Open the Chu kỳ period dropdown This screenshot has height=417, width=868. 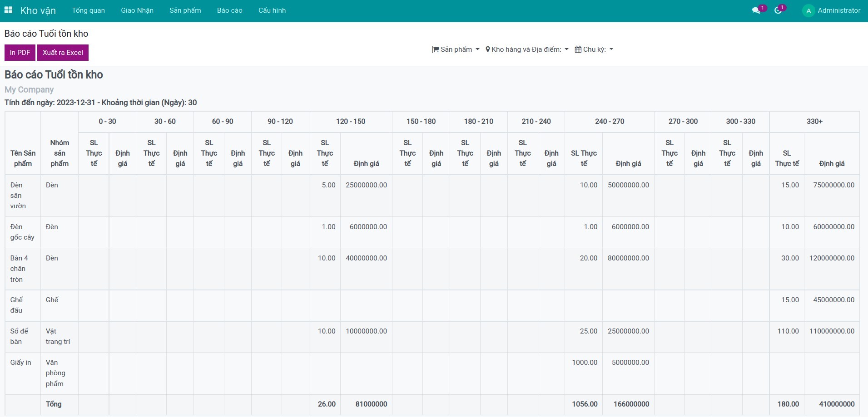pos(594,49)
